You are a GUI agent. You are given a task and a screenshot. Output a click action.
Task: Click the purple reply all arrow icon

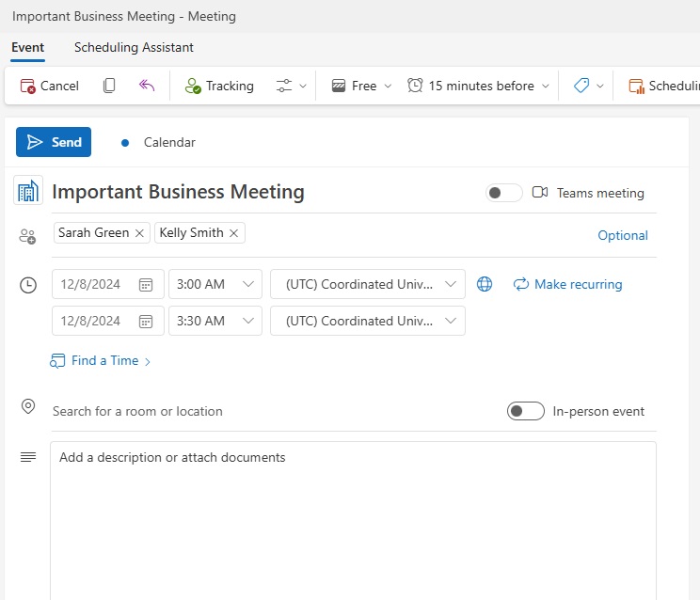[x=147, y=86]
